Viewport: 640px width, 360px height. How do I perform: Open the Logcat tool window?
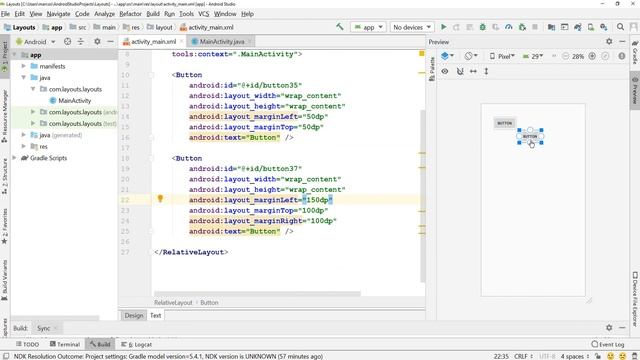(x=137, y=344)
